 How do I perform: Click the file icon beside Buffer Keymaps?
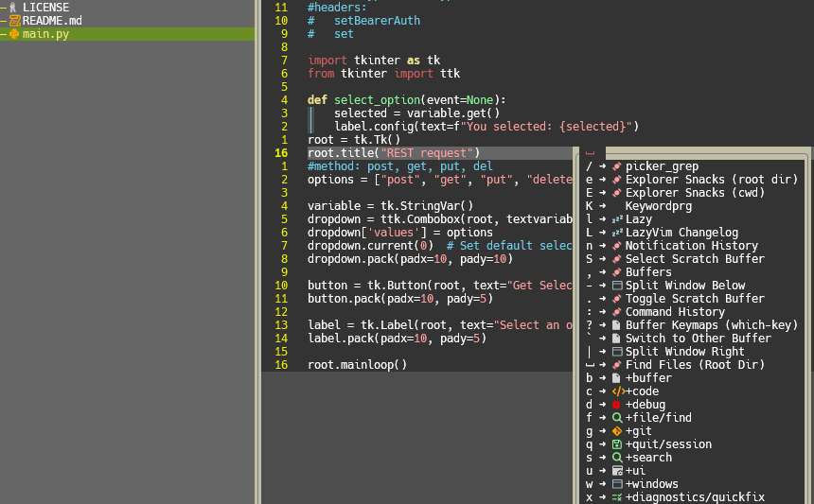tap(616, 325)
